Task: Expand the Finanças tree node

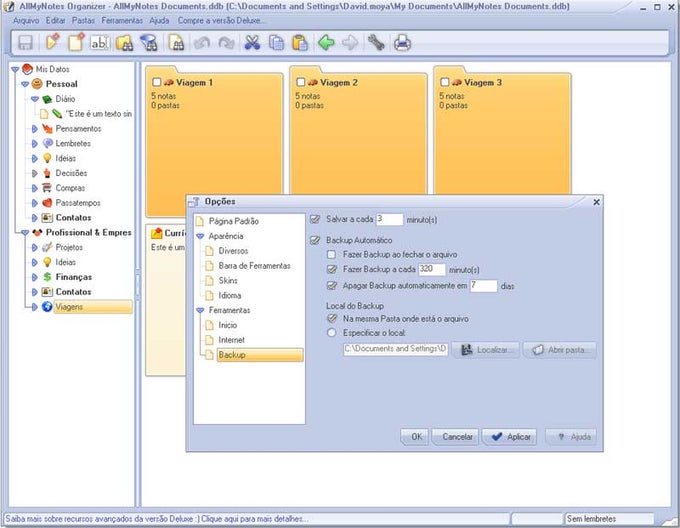Action: [x=35, y=277]
